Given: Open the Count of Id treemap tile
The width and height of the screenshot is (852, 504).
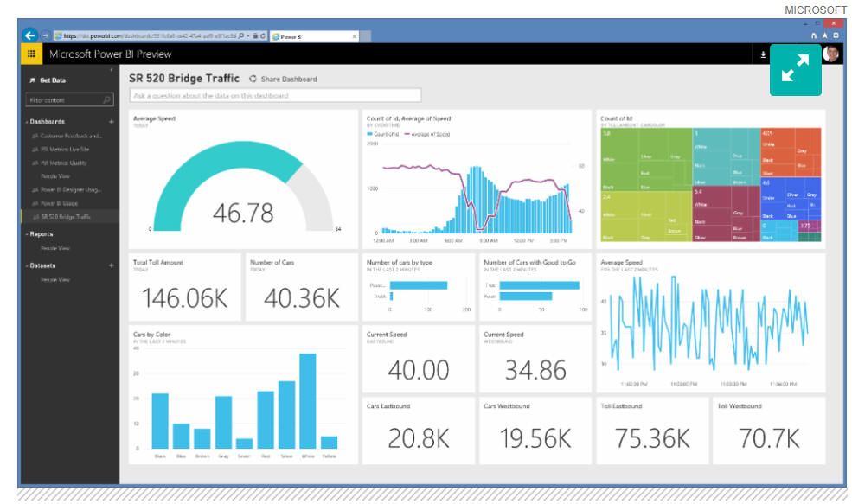Looking at the screenshot, I should (711, 179).
